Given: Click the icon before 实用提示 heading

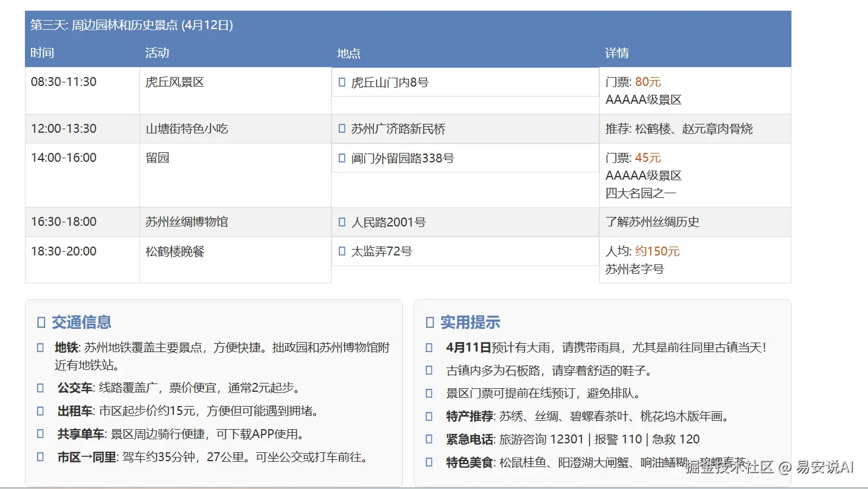Looking at the screenshot, I should coord(430,322).
